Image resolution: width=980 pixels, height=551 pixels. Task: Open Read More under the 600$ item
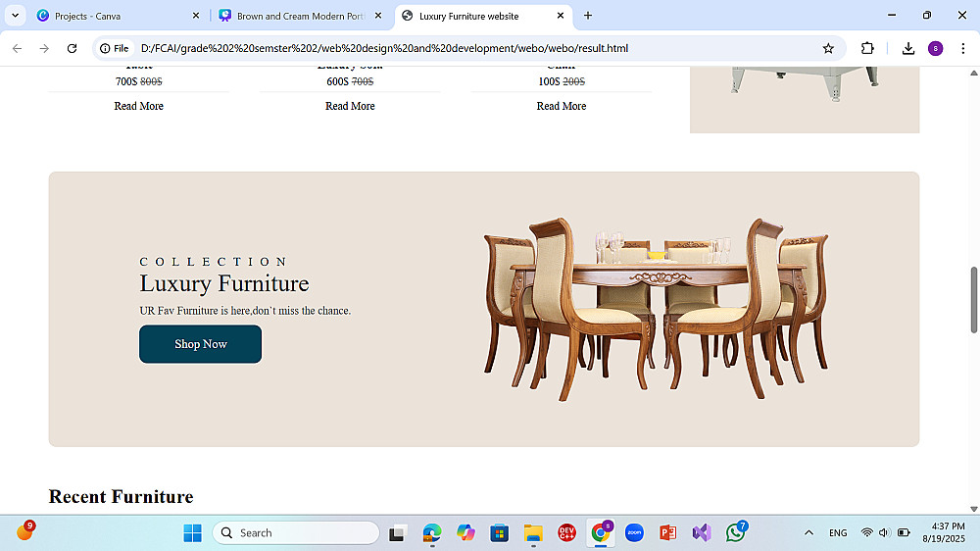tap(350, 106)
